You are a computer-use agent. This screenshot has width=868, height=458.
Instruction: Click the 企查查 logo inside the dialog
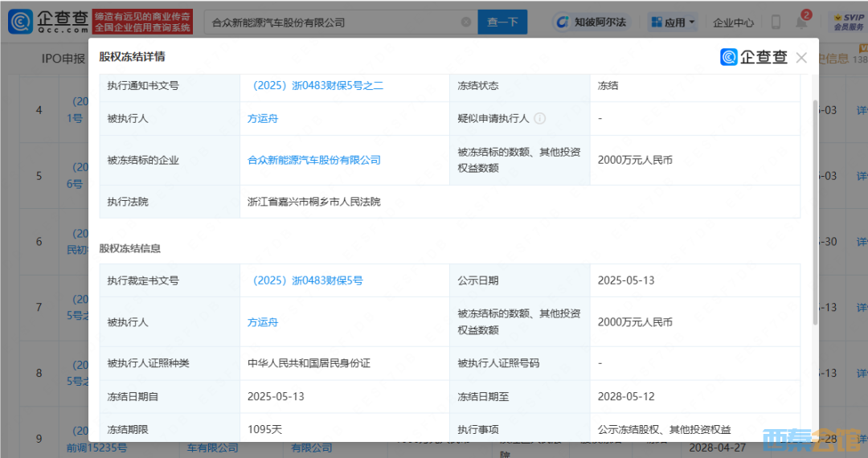point(754,57)
